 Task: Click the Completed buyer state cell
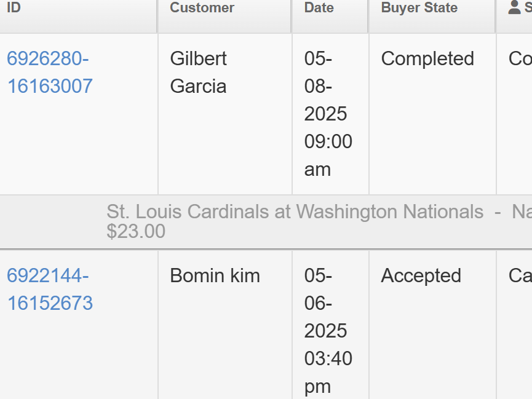pyautogui.click(x=432, y=114)
